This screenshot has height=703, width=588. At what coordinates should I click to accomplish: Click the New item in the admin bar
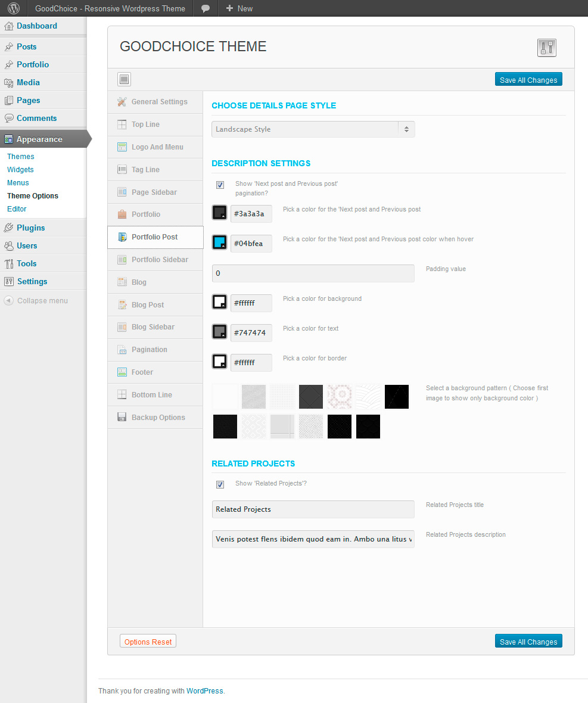click(x=239, y=8)
